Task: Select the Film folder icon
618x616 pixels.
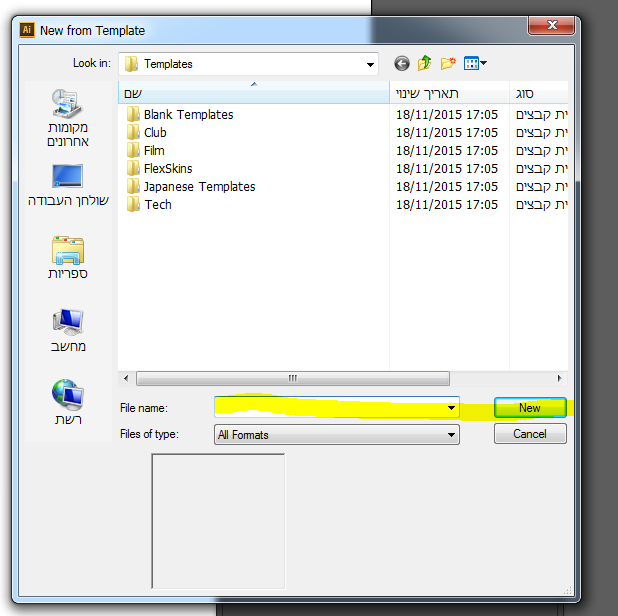Action: (133, 151)
